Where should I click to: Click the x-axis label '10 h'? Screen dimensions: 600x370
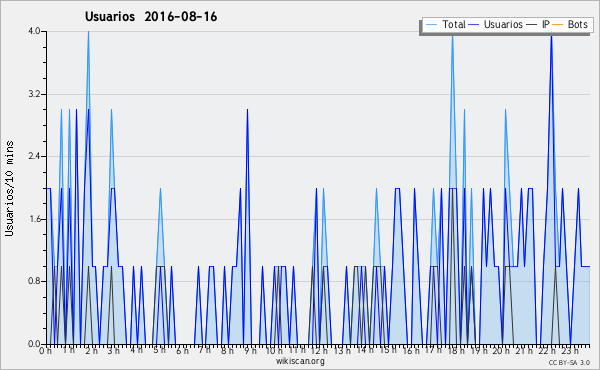(x=274, y=351)
